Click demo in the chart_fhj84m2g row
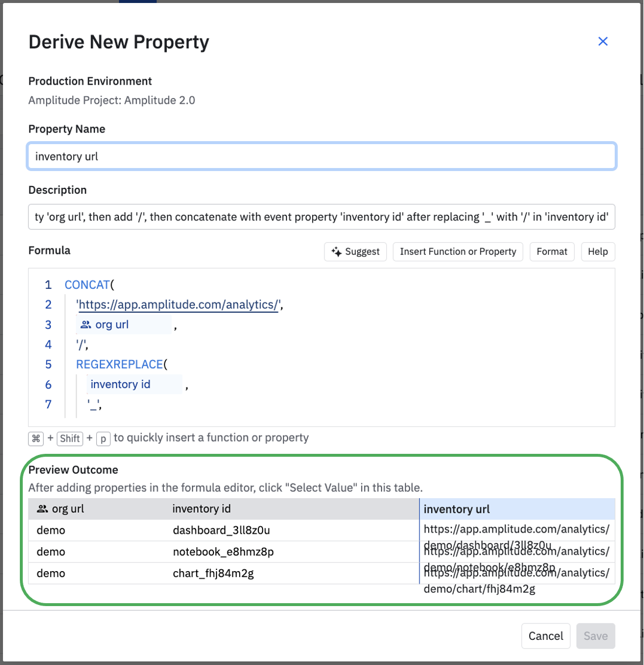The image size is (644, 665). [51, 573]
